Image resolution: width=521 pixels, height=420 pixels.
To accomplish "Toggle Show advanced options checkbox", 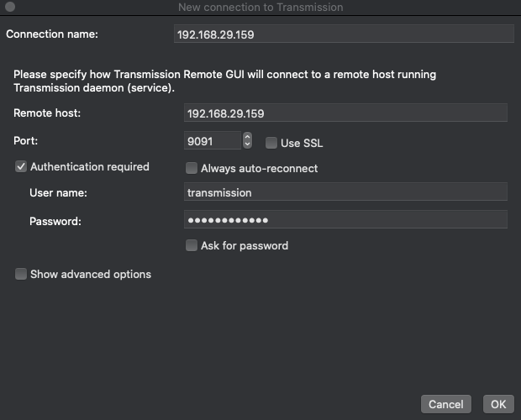I will (21, 274).
